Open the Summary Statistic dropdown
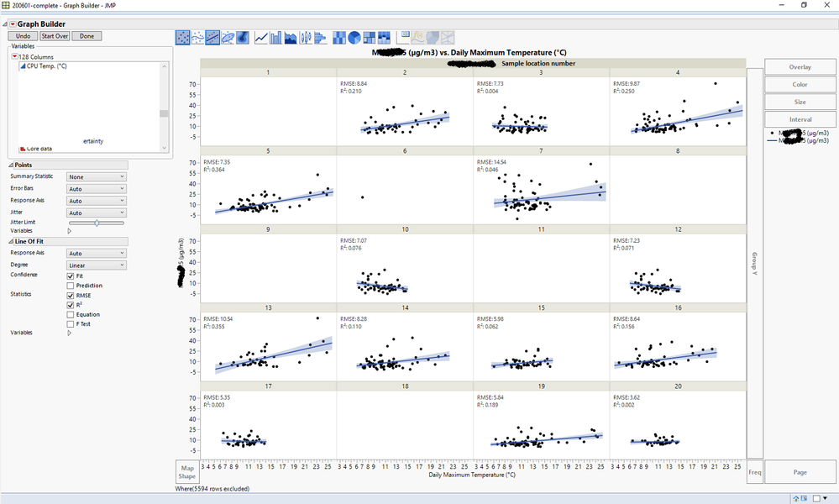Viewport: 839px width, 504px height. click(x=96, y=176)
